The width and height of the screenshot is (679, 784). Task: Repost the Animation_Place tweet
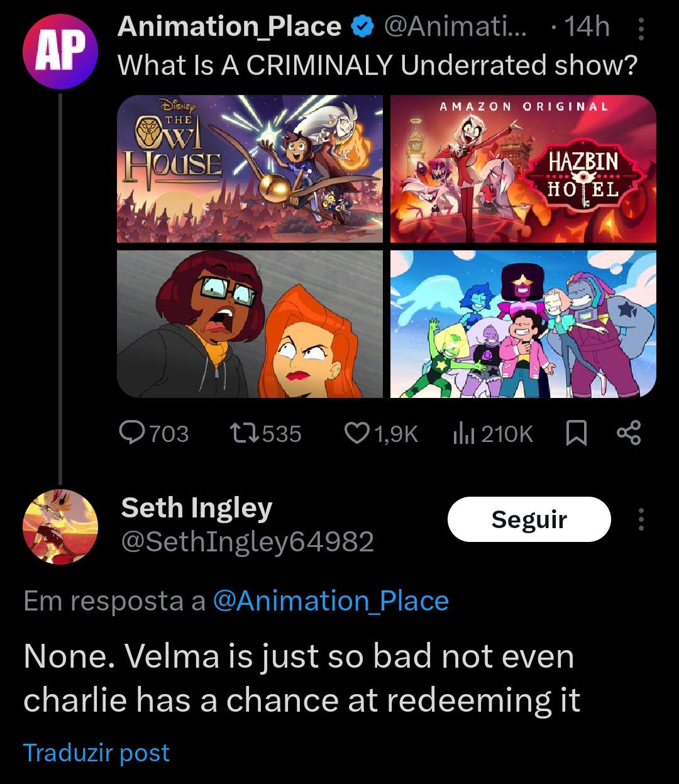245,433
